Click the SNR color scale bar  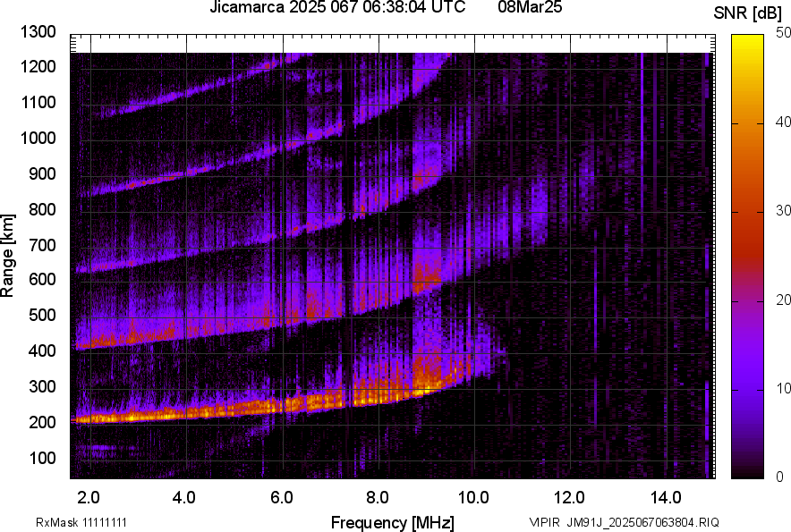point(748,257)
